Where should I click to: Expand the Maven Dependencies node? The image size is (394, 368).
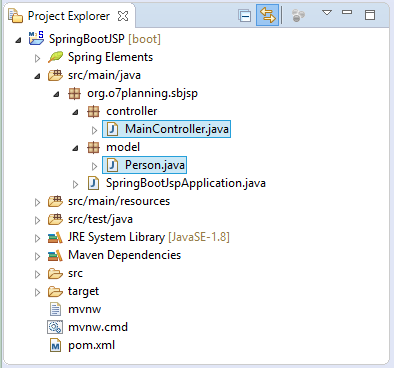[x=37, y=256]
